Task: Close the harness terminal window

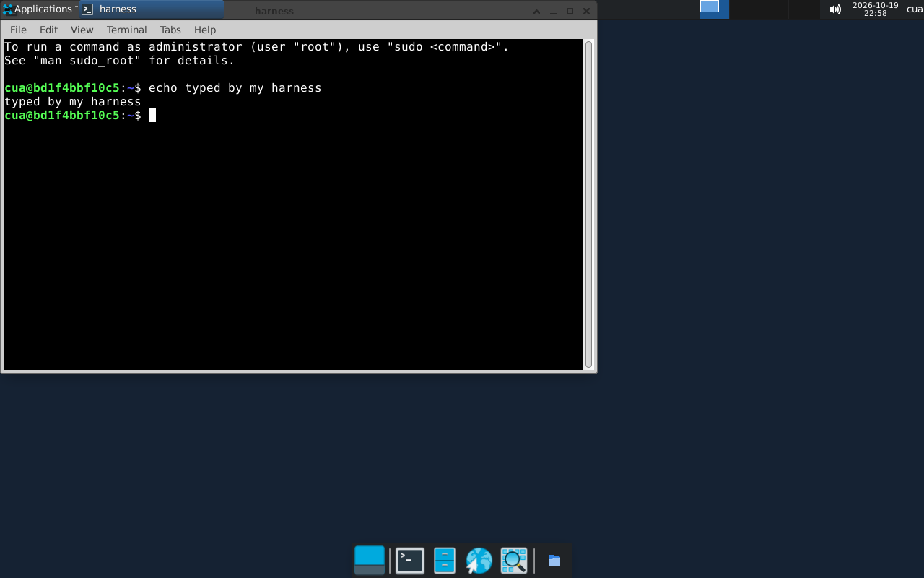Action: pyautogui.click(x=586, y=11)
